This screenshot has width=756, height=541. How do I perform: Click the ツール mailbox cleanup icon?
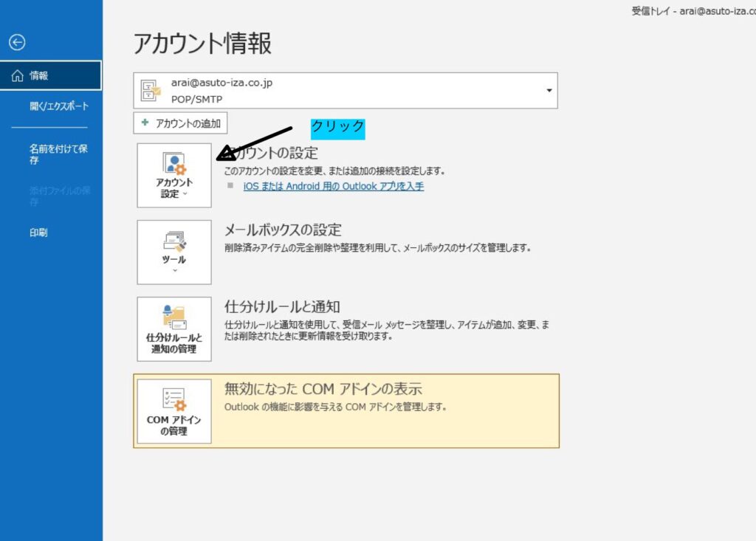(x=174, y=241)
